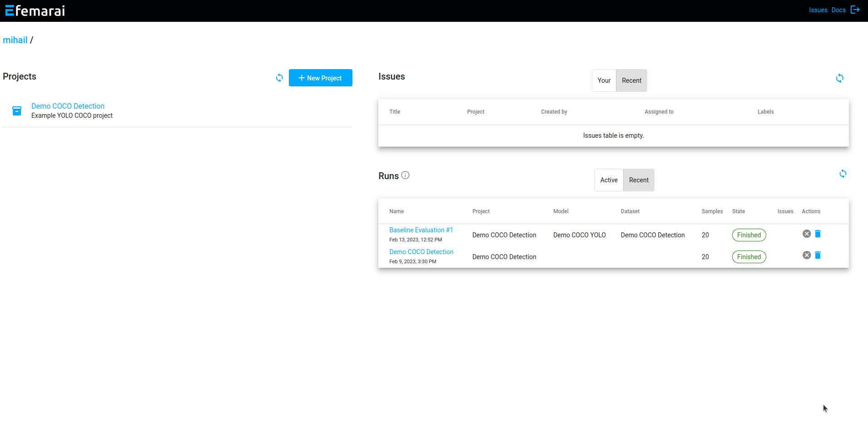
Task: Click the Assigned to column header
Action: click(659, 112)
